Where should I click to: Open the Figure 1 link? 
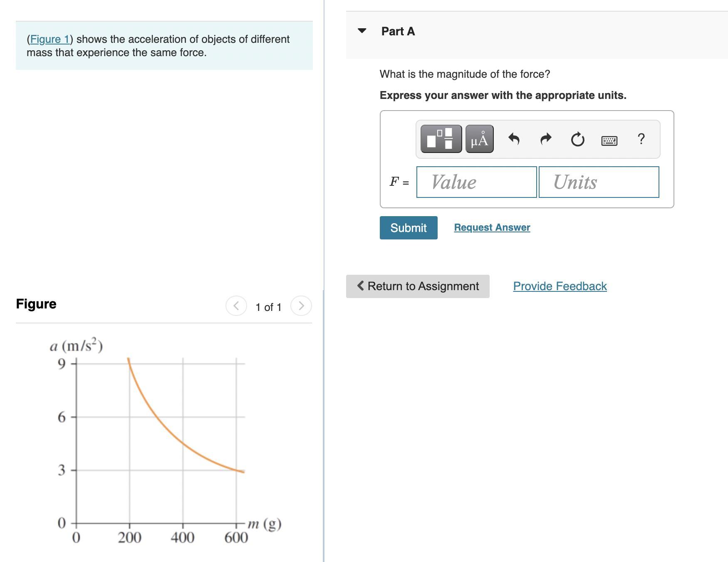pyautogui.click(x=50, y=39)
